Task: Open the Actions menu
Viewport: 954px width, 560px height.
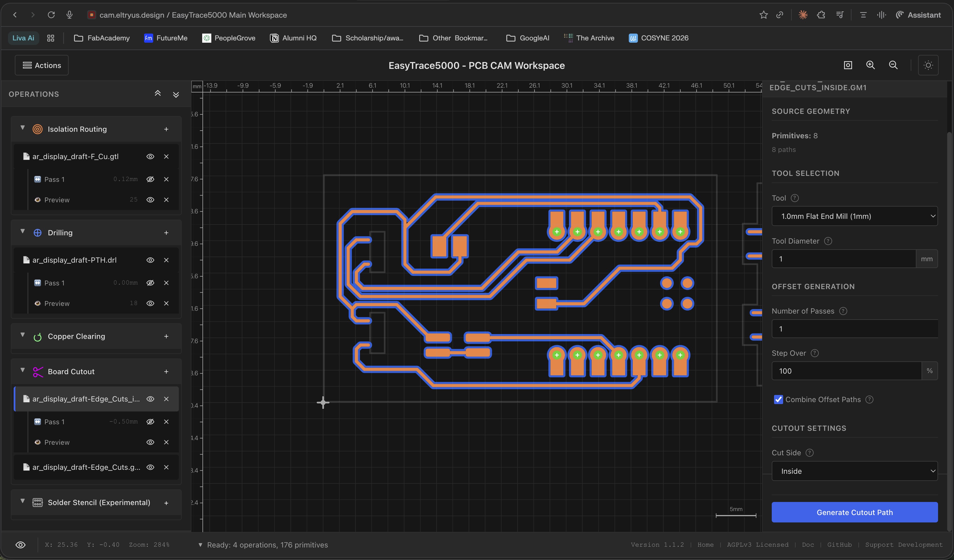Action: (x=42, y=65)
